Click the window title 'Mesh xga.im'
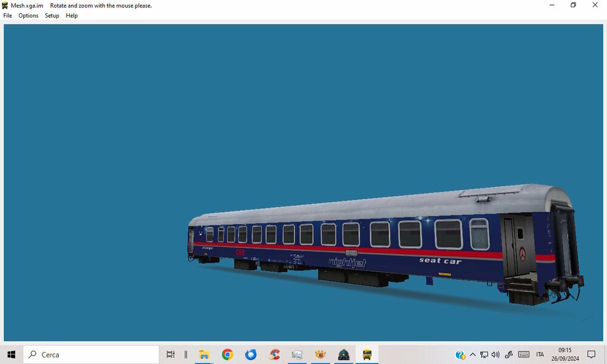This screenshot has height=364, width=607. (x=27, y=5)
